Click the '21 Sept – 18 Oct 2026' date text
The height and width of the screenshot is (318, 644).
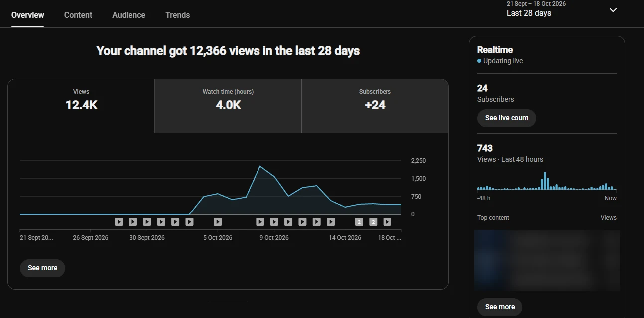(x=536, y=3)
